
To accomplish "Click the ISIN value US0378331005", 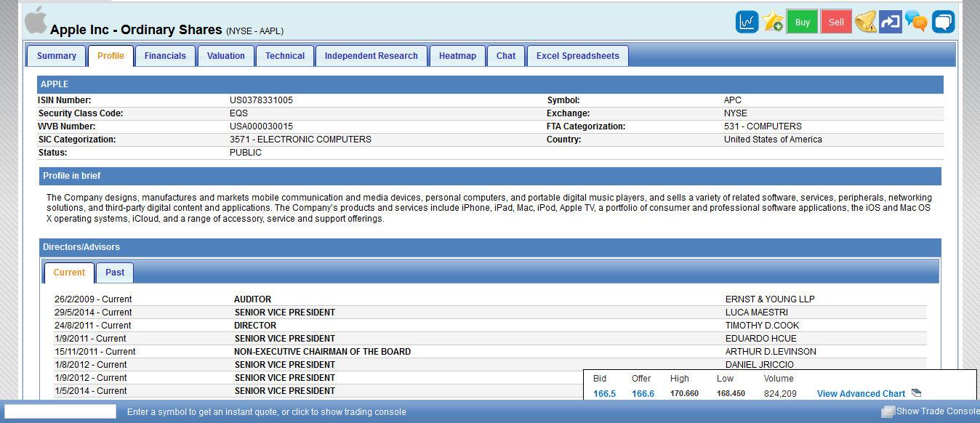I will pyautogui.click(x=261, y=100).
